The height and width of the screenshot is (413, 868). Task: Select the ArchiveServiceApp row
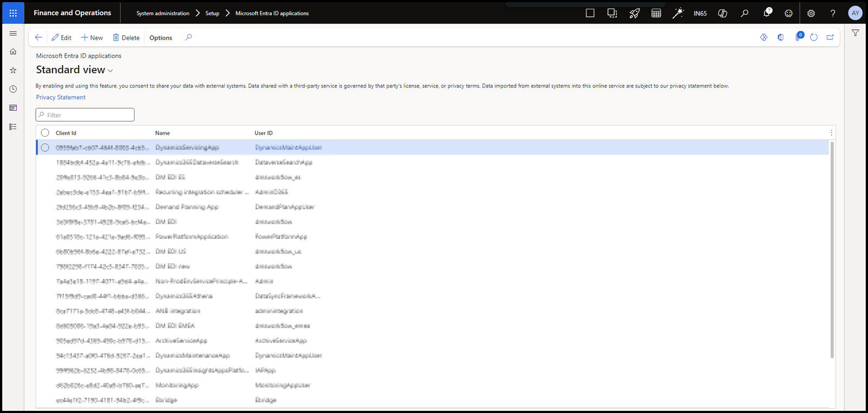coord(432,340)
